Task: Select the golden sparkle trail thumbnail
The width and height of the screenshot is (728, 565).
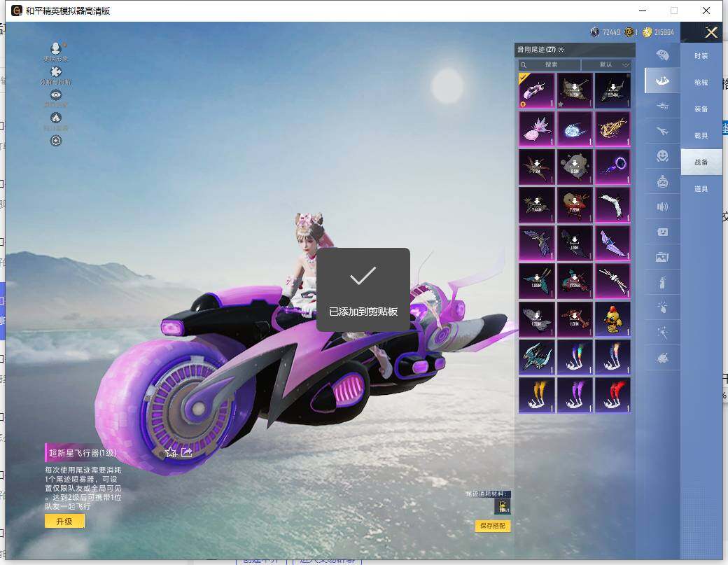Action: click(613, 129)
